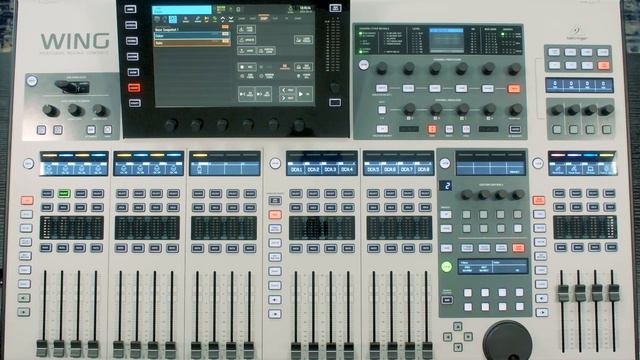Tap the lit orange button ending channel processing row
The image size is (640, 360).
point(514,88)
